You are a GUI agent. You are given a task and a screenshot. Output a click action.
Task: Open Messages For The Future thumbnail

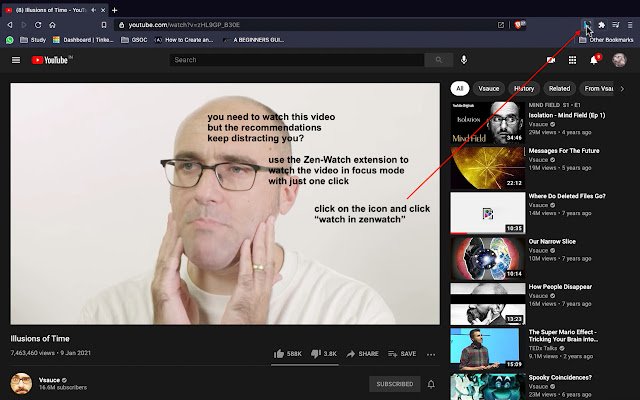[x=488, y=168]
